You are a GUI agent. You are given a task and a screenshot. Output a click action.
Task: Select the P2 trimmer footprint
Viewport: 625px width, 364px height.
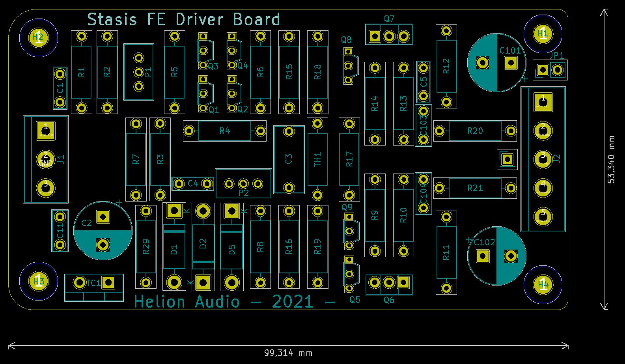click(244, 184)
